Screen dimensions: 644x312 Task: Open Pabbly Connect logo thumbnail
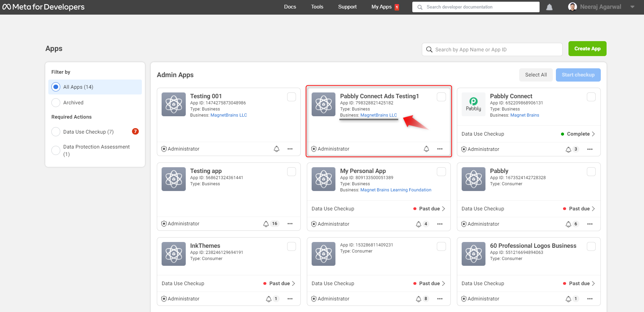click(474, 104)
